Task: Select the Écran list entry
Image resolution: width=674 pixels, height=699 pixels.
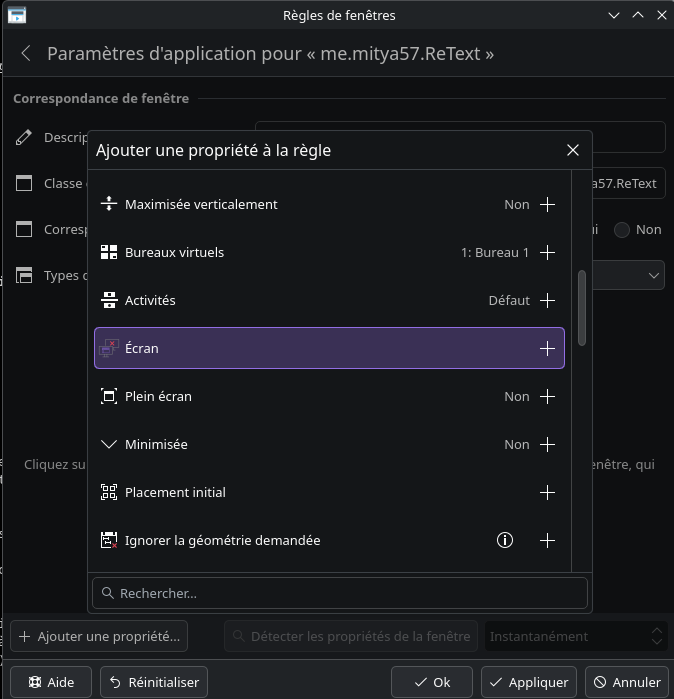Action: [300, 348]
